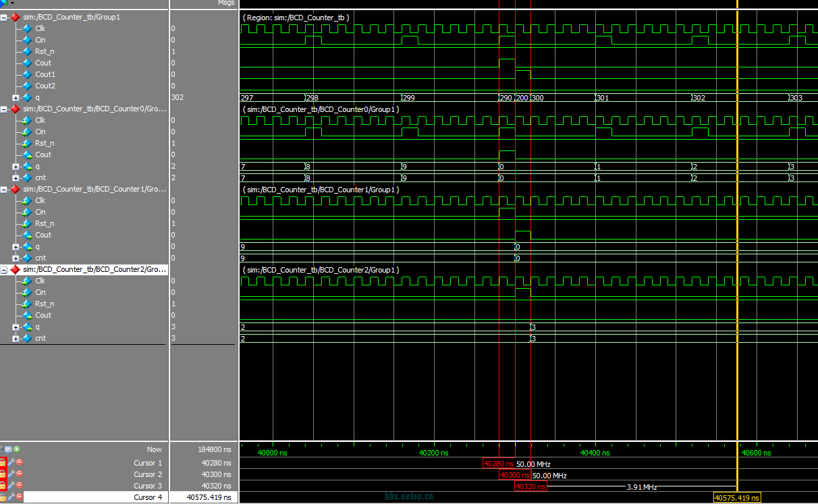Select the BCD_Counter2 group row name

[94, 269]
